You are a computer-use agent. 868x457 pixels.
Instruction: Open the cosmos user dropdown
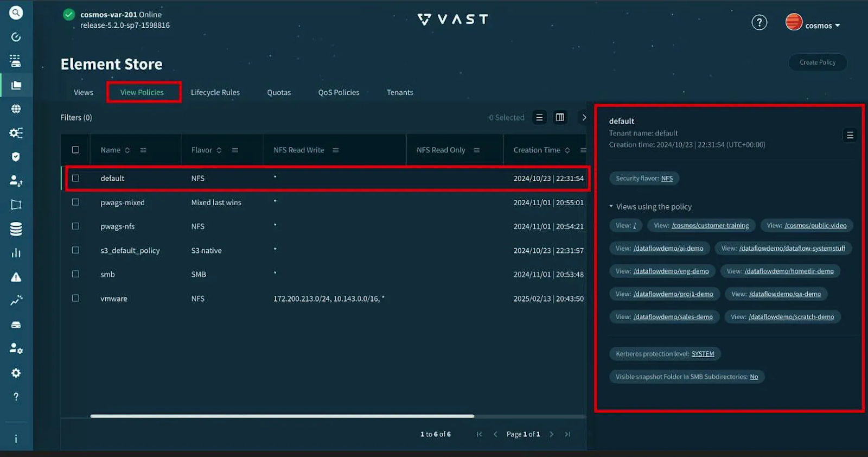click(822, 26)
